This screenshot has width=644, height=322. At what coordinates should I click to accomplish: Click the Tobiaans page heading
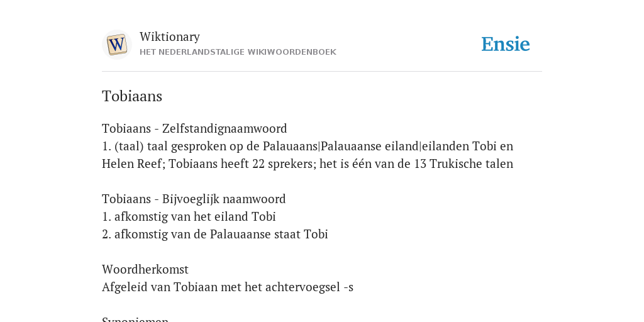[x=132, y=96]
